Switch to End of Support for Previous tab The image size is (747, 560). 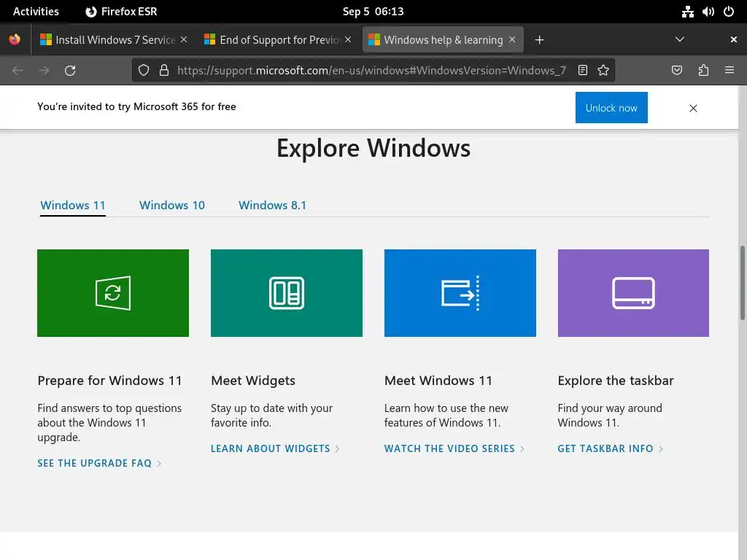pyautogui.click(x=277, y=39)
